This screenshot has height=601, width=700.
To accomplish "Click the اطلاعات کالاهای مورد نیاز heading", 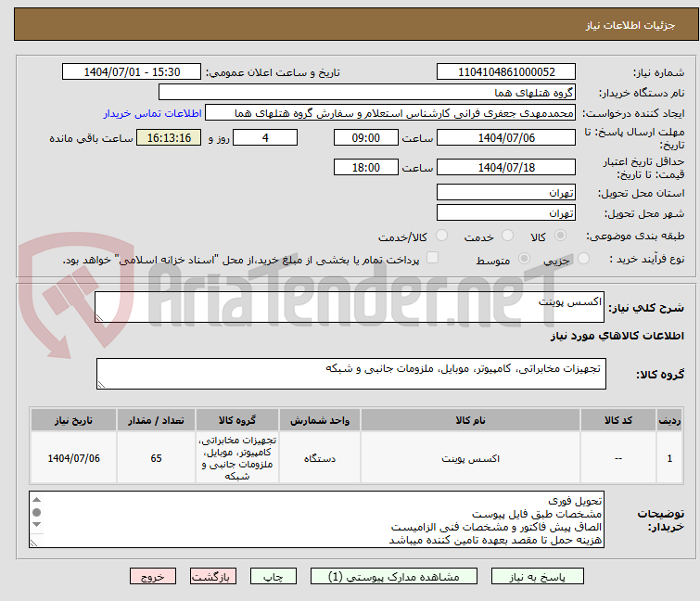I will click(x=617, y=336).
